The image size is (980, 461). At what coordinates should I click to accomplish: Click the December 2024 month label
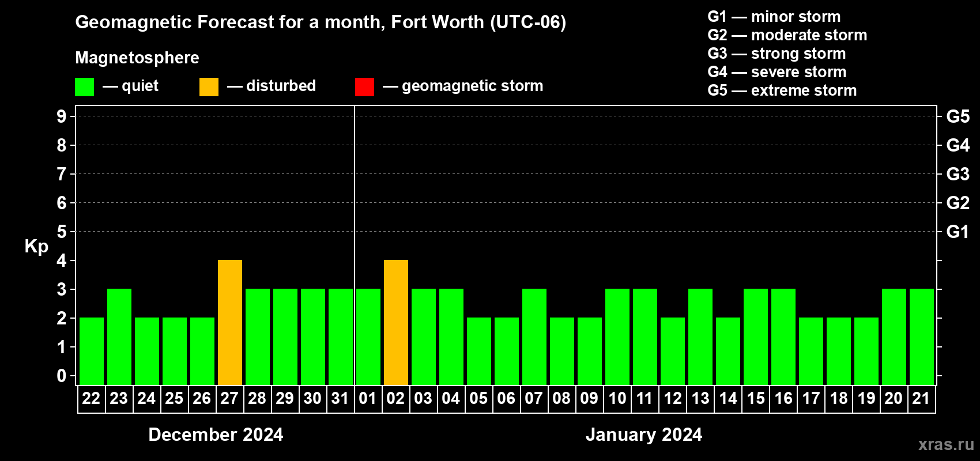[x=216, y=434]
